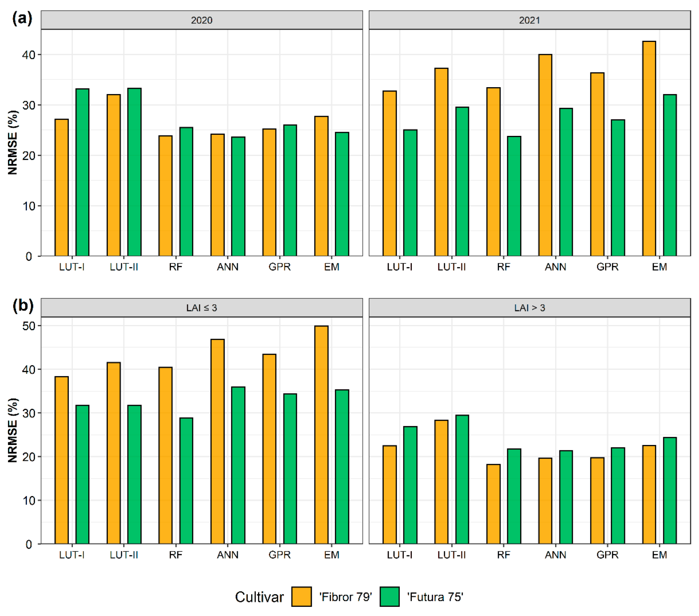Click the 2020 facet header
This screenshot has width=699, height=616.
(201, 20)
